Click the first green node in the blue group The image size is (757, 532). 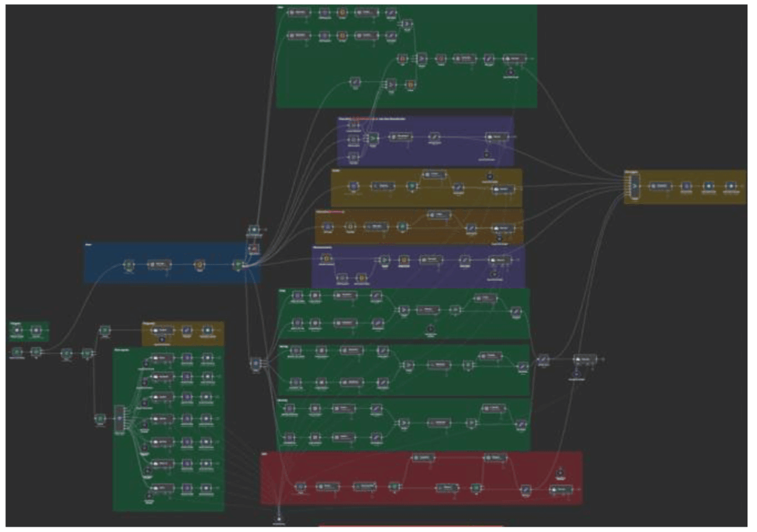[x=128, y=265]
